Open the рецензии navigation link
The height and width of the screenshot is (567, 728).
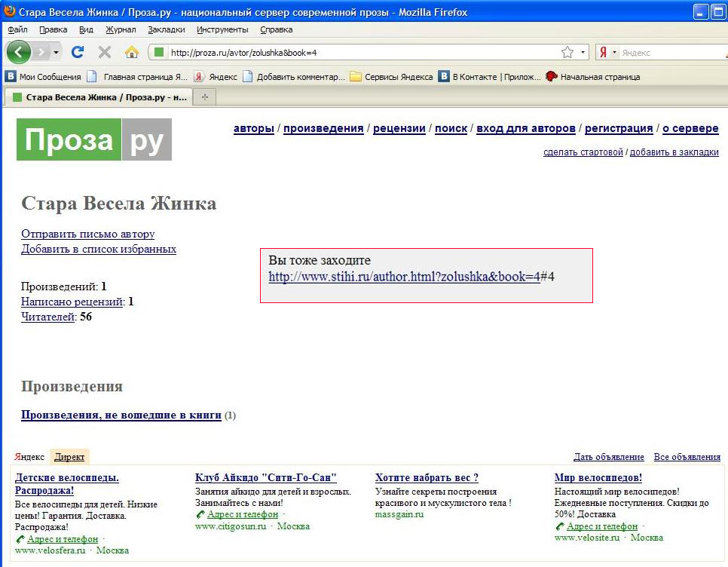point(399,128)
